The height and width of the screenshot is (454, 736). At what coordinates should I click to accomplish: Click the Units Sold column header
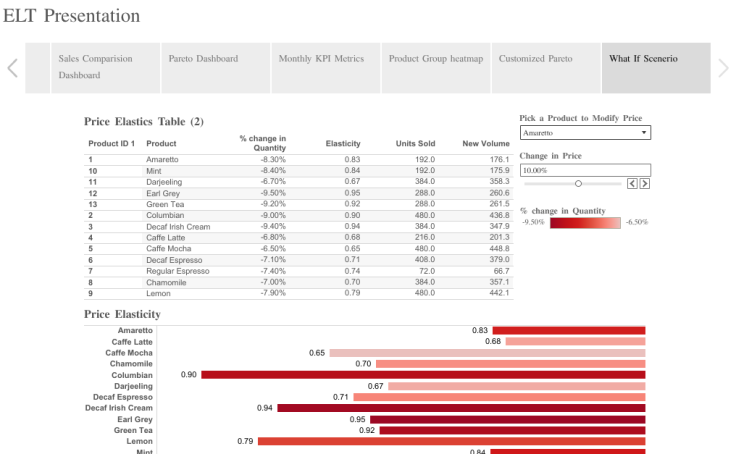[x=415, y=144]
